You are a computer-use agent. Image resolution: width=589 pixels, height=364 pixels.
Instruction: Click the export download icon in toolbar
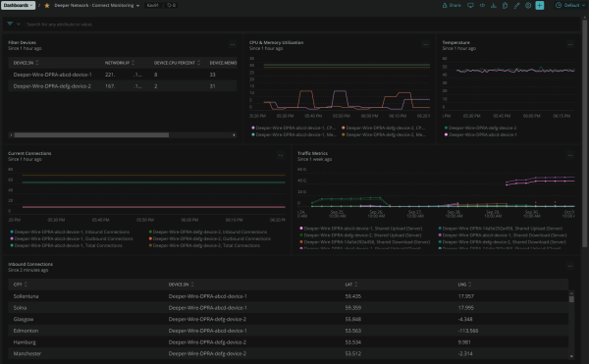click(494, 5)
